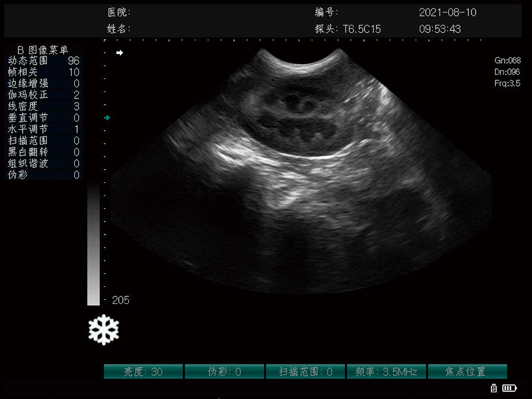Choose 扫描范围 row in B image menu
The width and height of the screenshot is (532, 399).
click(x=43, y=141)
